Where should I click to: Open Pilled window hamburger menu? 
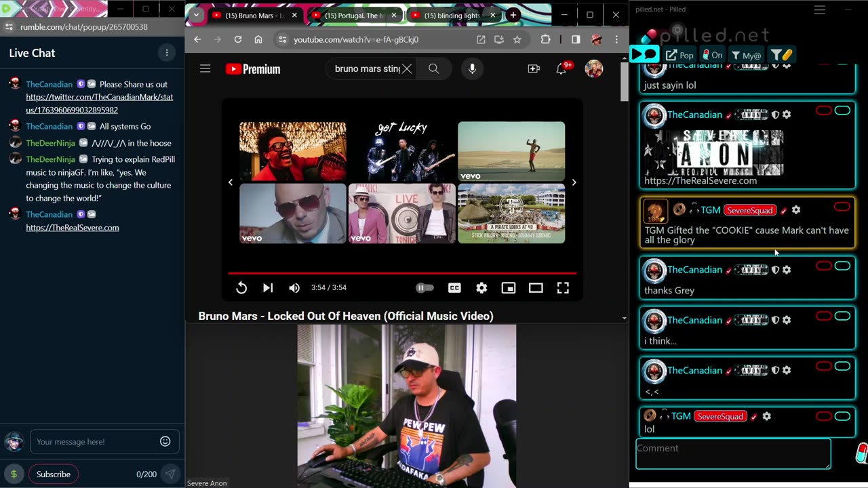coord(820,9)
